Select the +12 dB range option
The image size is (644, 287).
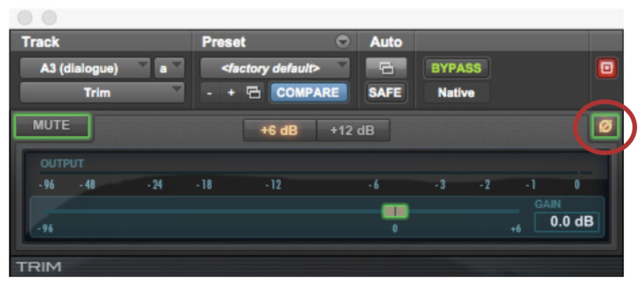click(x=352, y=131)
